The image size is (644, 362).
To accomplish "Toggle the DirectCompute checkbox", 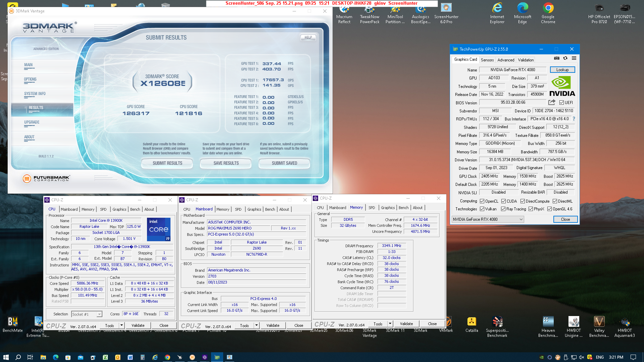I will [523, 201].
